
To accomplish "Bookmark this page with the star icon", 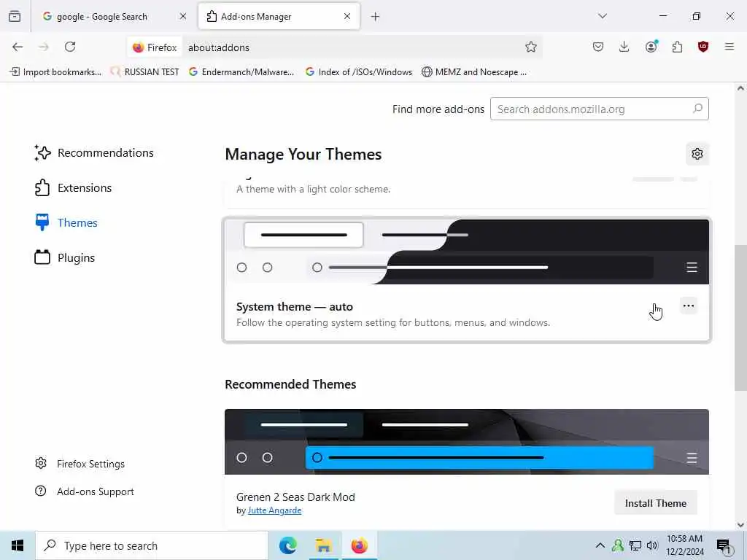I will click(x=531, y=47).
